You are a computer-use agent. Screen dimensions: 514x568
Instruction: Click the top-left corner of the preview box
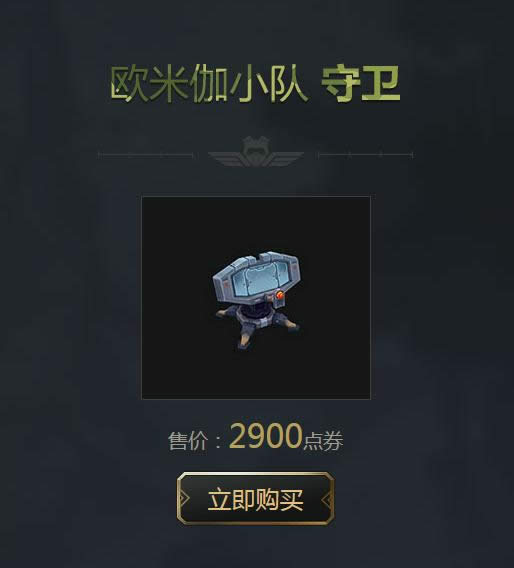point(142,197)
